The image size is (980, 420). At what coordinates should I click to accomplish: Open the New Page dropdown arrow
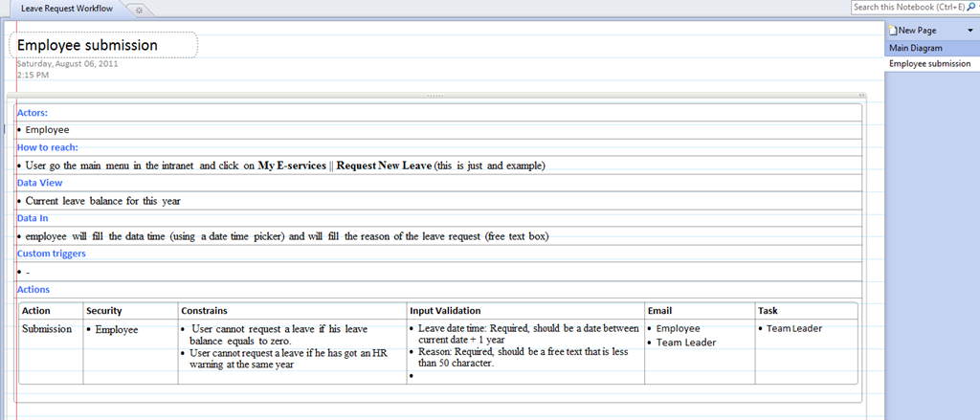(x=970, y=31)
